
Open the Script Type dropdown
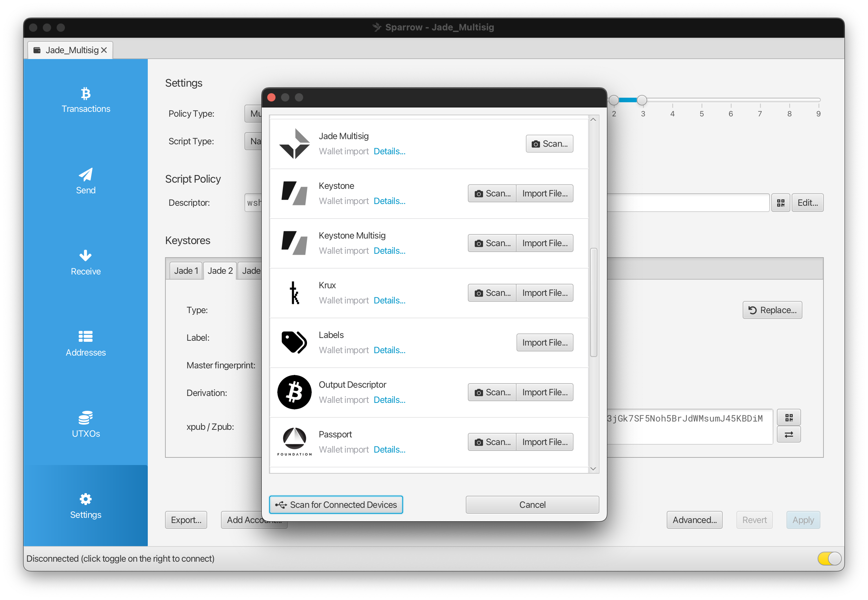pos(253,141)
